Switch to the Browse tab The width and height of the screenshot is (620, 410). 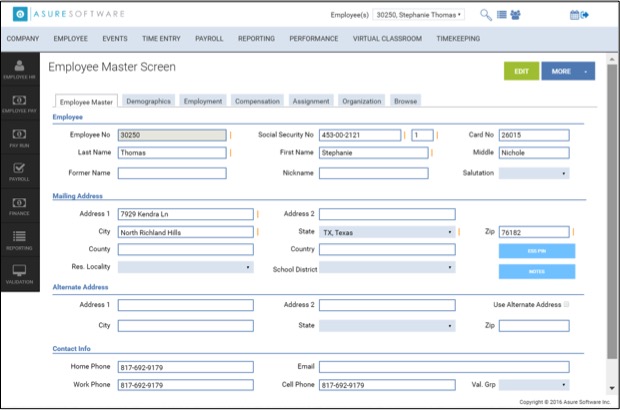pyautogui.click(x=405, y=101)
